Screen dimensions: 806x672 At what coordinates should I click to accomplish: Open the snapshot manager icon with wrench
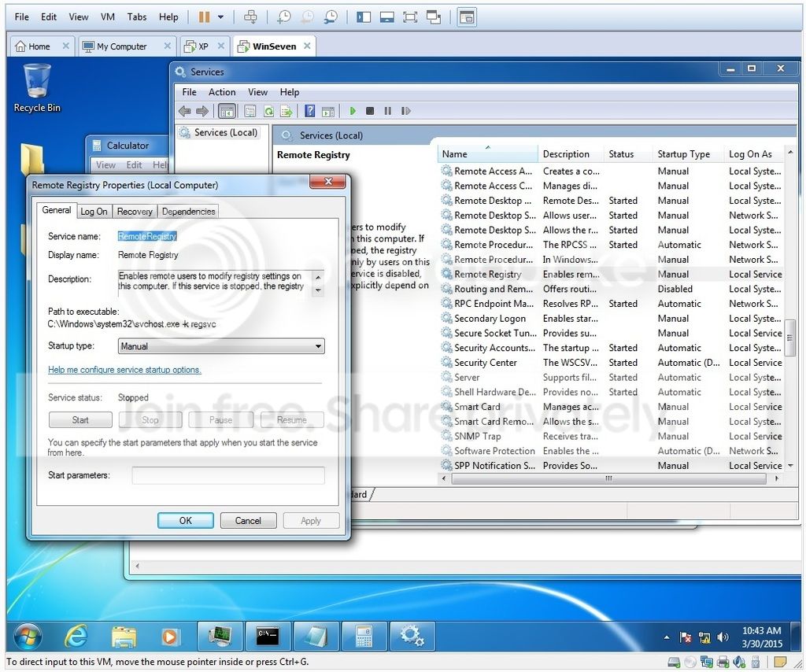pyautogui.click(x=331, y=17)
